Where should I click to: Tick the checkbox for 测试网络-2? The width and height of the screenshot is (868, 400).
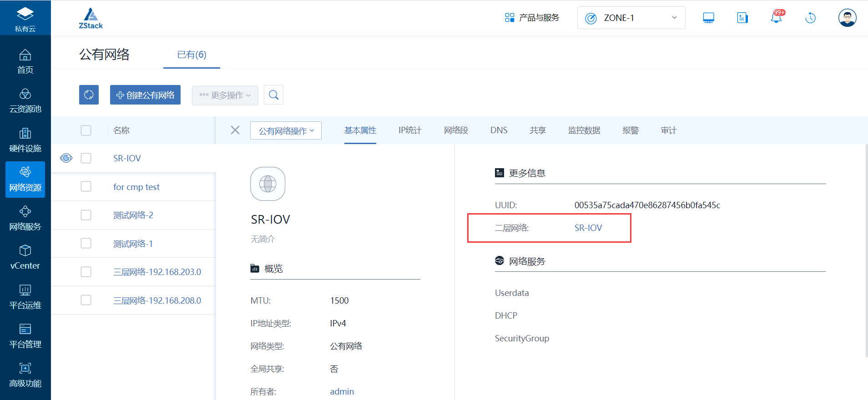point(86,215)
